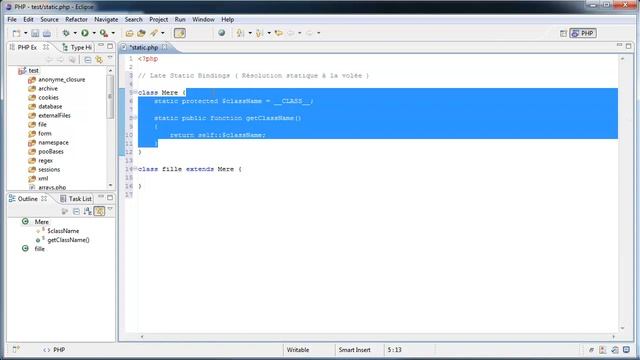640x360 pixels.
Task: Switch to the PHP Ex explorer tab
Action: tap(27, 47)
